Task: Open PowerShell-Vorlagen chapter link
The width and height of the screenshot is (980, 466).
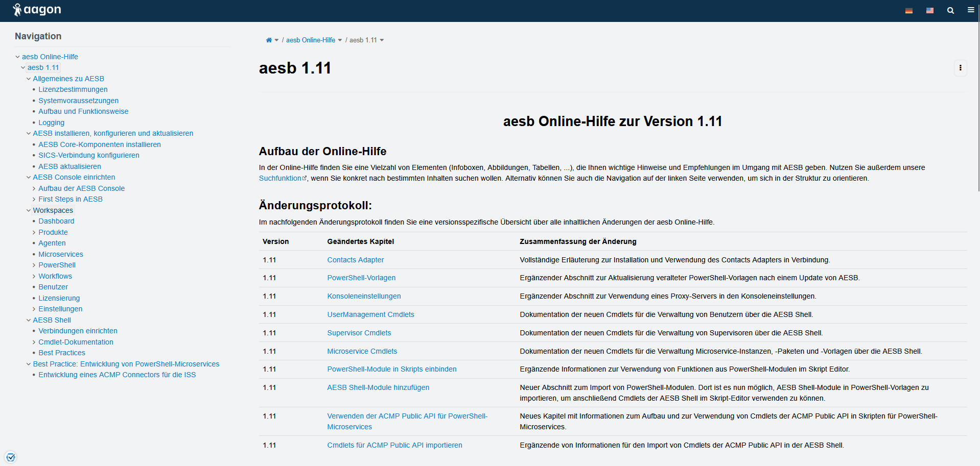Action: pyautogui.click(x=361, y=278)
